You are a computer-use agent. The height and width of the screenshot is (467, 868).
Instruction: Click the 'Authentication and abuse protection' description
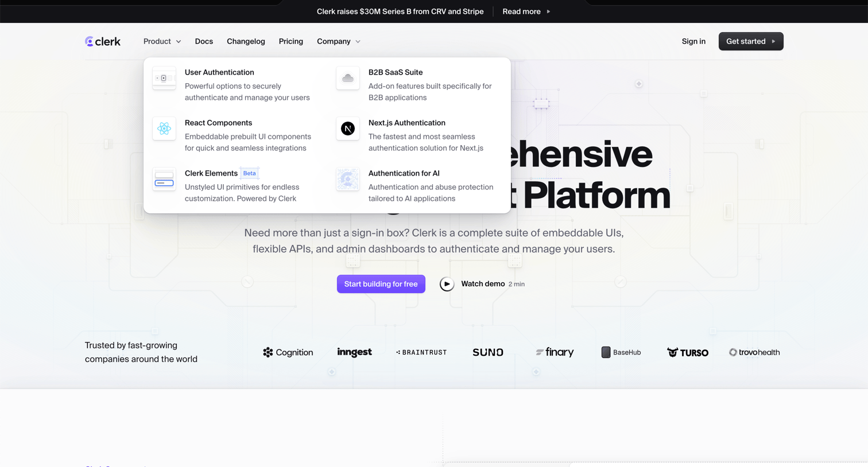(431, 193)
